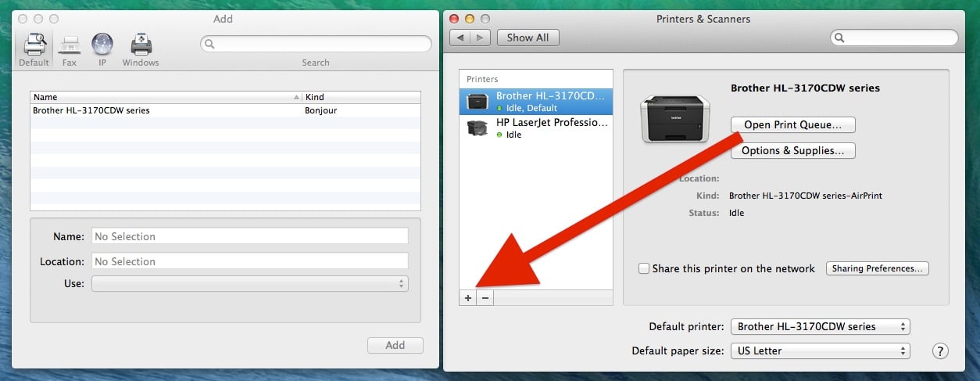Select the HP LaserJet Professional printer
Viewport: 980px width, 381px height.
[x=536, y=128]
